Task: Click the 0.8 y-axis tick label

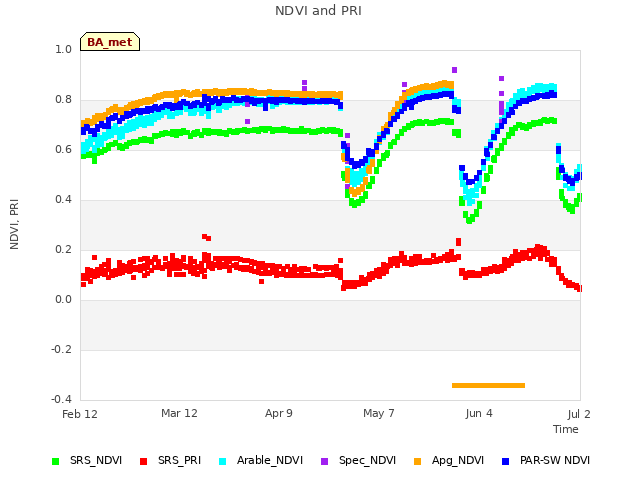Action: tap(63, 100)
